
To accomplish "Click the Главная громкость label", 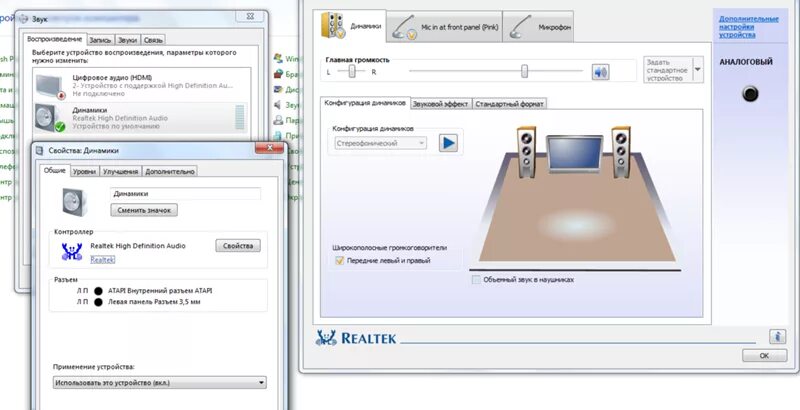I will (357, 60).
